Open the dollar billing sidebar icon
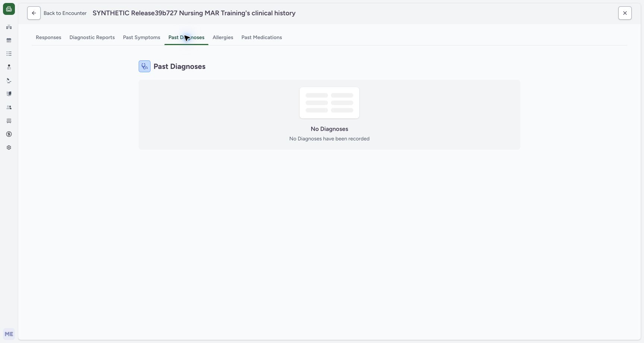The height and width of the screenshot is (343, 644). 9,134
